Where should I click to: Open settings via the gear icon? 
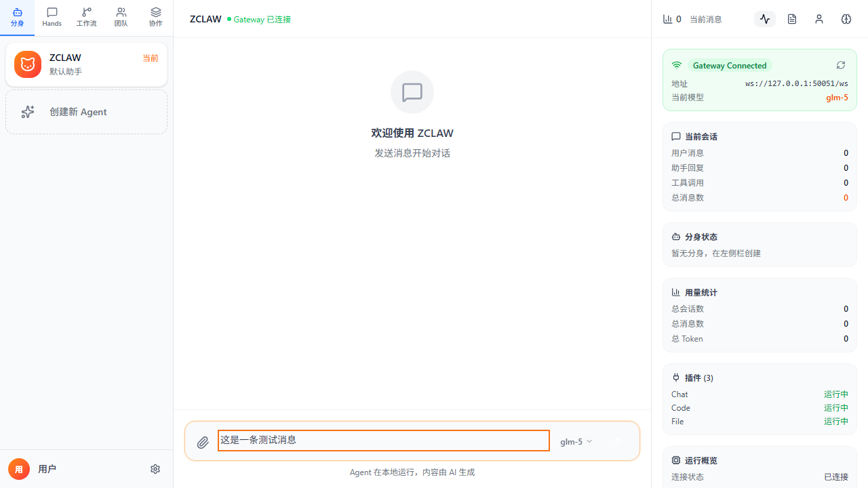click(155, 469)
